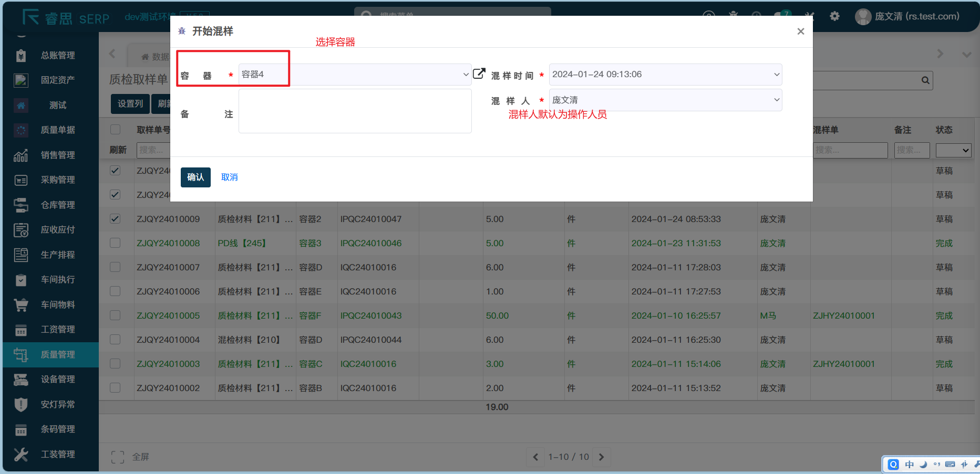Click the search magnifier icon on the right

925,80
